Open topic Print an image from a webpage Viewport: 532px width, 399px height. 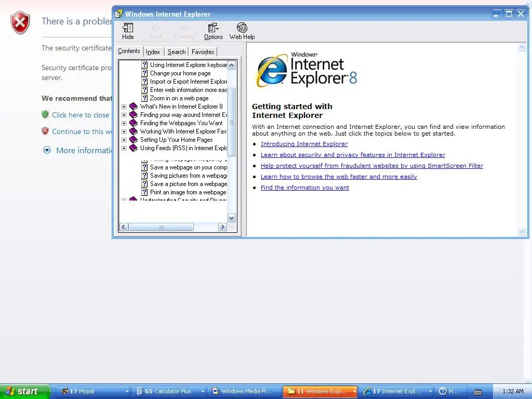[x=188, y=192]
